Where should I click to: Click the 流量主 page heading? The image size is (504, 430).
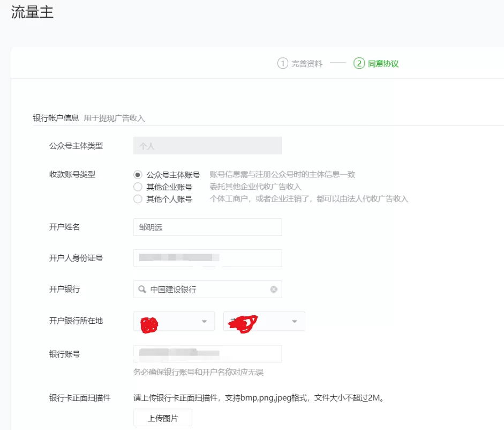click(33, 13)
